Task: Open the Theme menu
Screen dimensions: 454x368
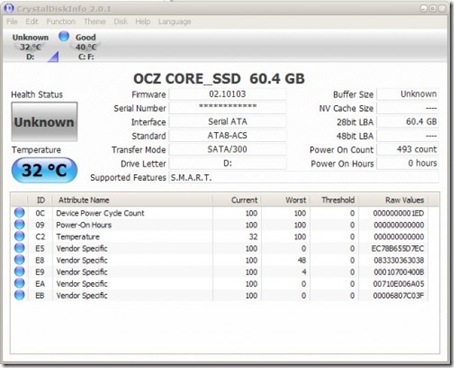Action: pos(95,22)
